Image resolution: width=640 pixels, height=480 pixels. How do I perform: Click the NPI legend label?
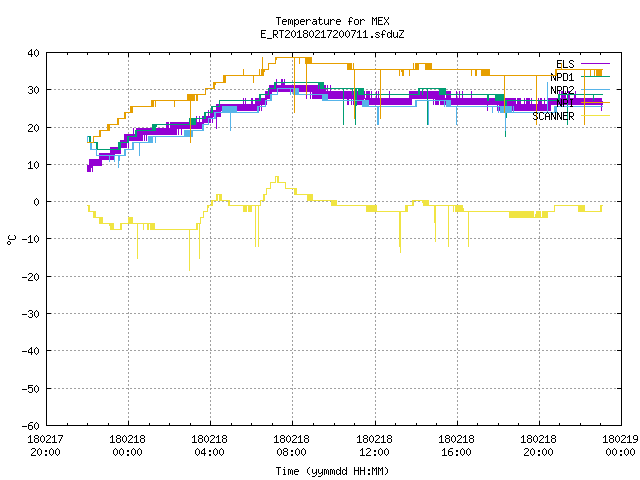tap(565, 103)
